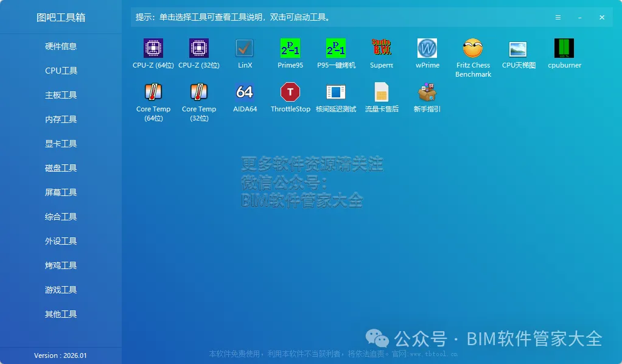Switch to the 烤鸡工具 category

(61, 265)
